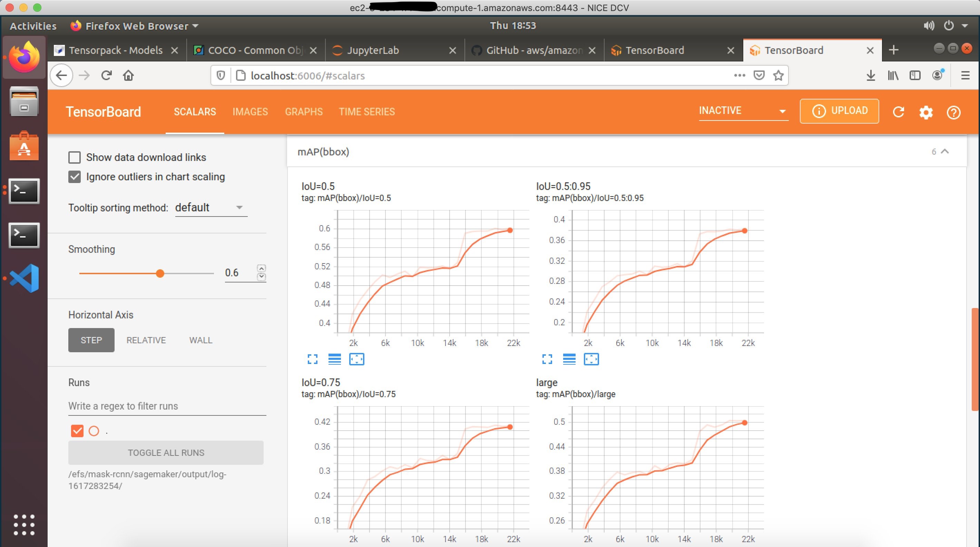
Task: Open the system status menu arrow
Action: point(965,26)
